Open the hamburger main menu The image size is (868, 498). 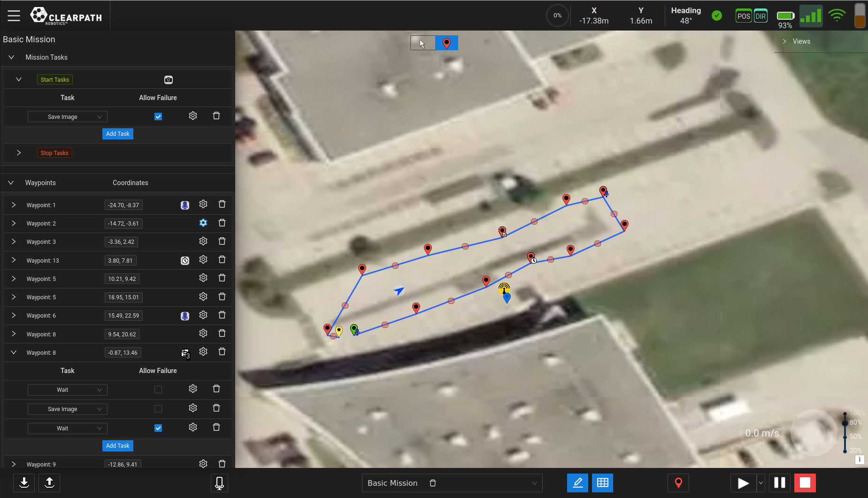14,16
